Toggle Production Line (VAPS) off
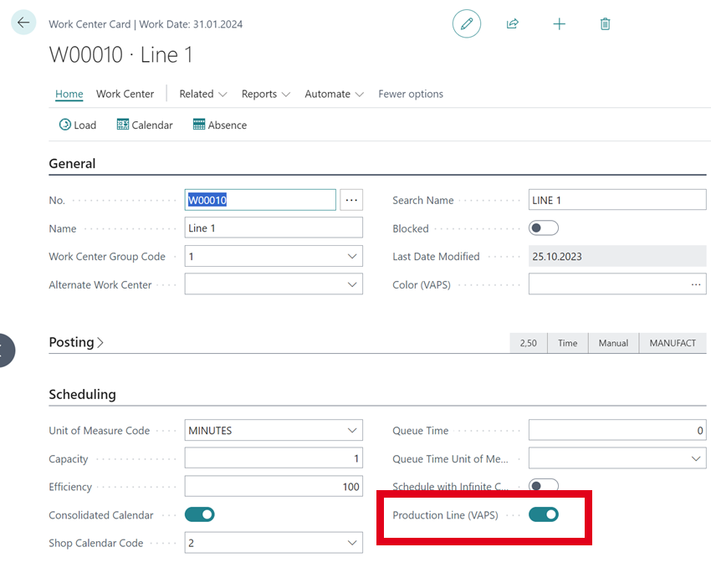Viewport: 711px width, 588px height. pos(545,516)
